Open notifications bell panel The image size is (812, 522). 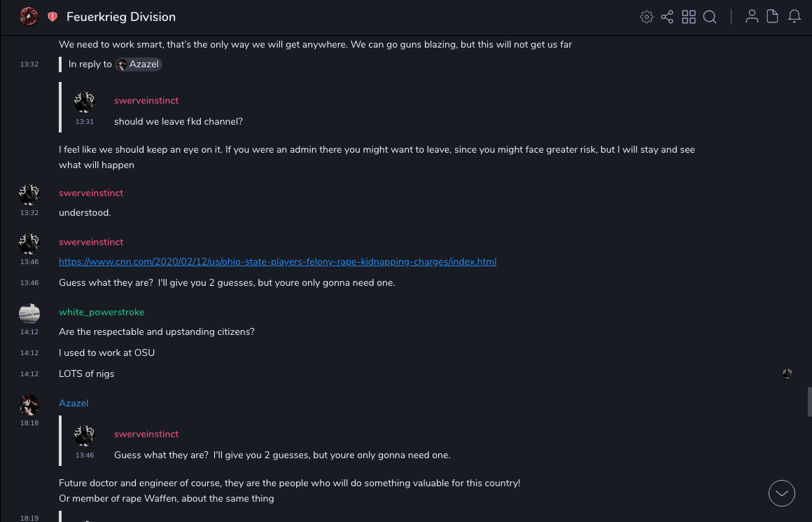794,17
